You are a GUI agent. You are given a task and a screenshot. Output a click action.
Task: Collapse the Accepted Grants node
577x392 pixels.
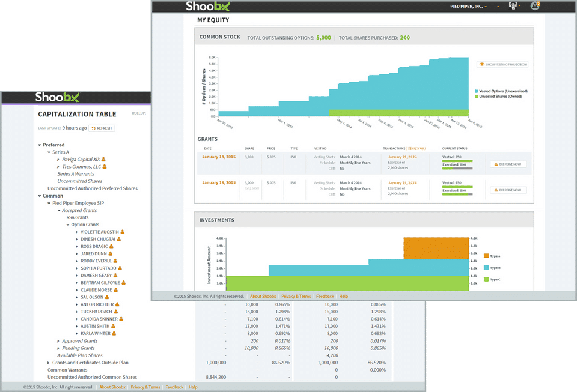pyautogui.click(x=59, y=211)
